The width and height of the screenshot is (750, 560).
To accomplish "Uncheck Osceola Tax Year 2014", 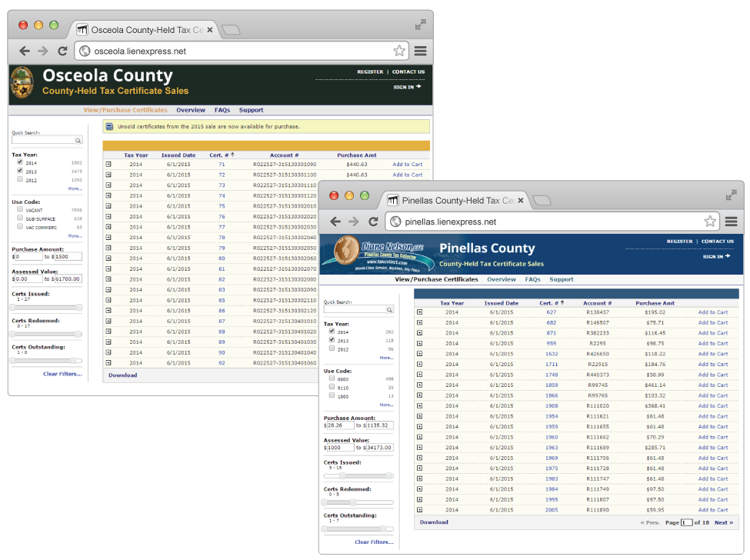I will (x=20, y=162).
